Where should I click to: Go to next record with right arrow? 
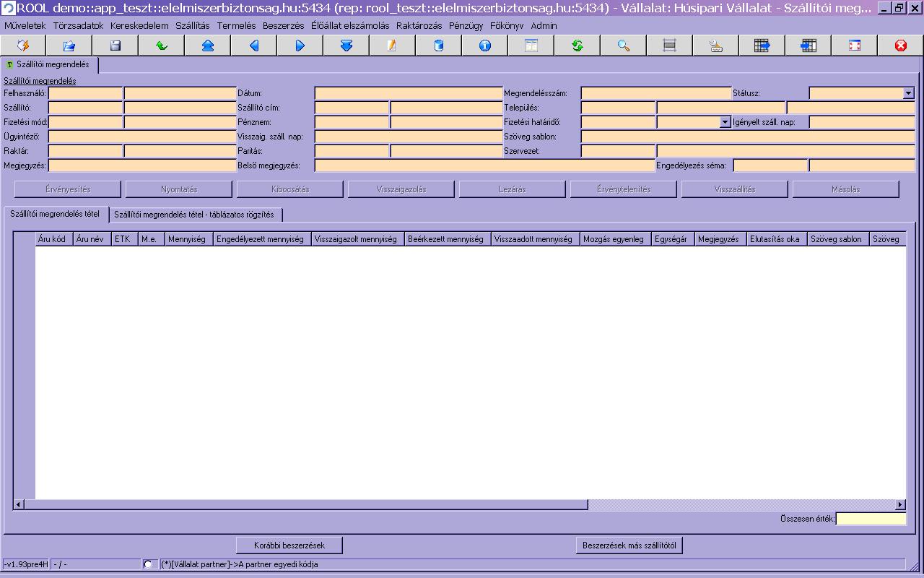point(300,46)
